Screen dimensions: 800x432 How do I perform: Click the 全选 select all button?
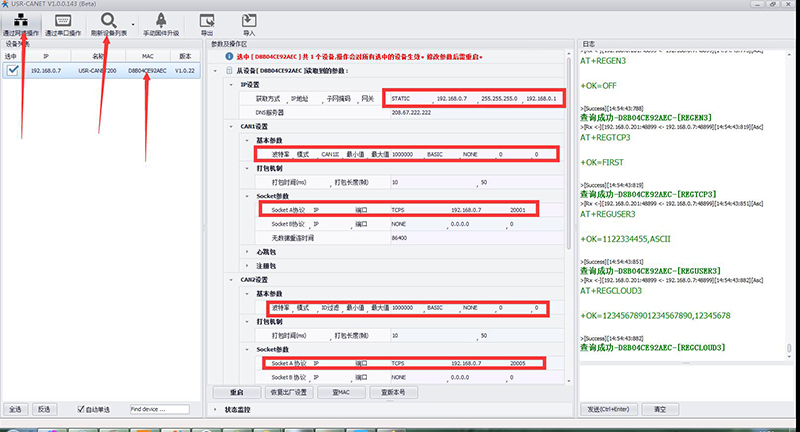pyautogui.click(x=15, y=409)
